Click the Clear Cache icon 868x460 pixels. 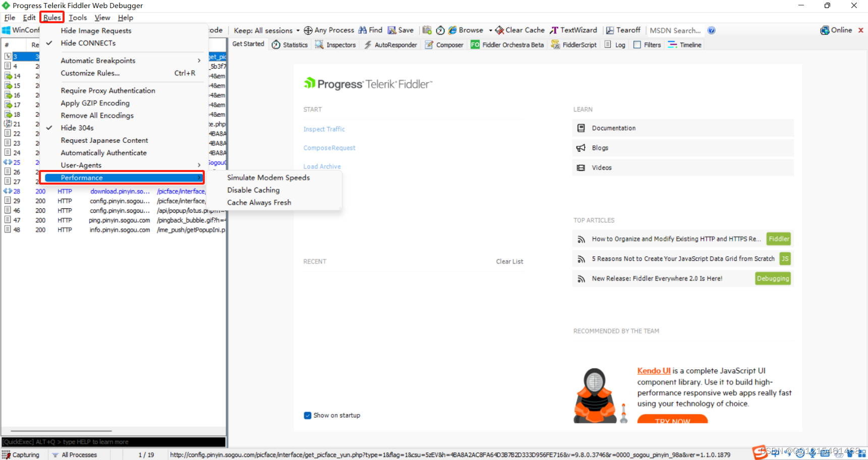point(500,30)
